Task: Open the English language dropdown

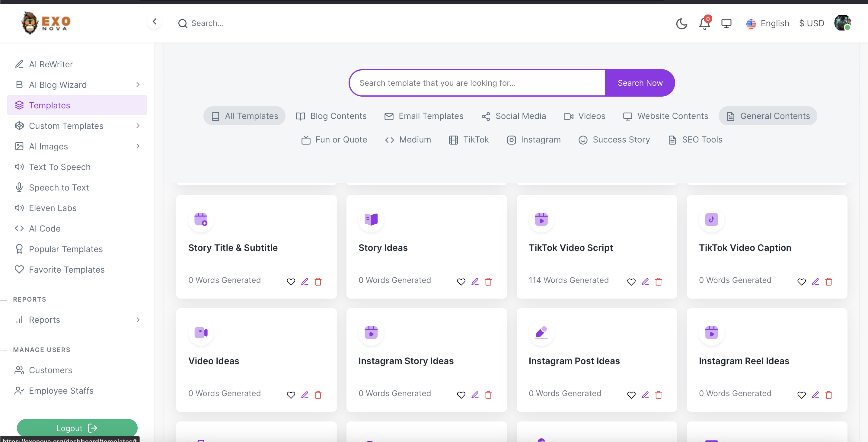Action: pyautogui.click(x=767, y=23)
